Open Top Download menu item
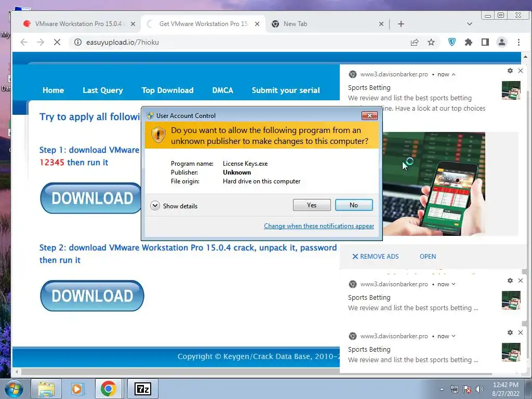Screen dimensions: 532x399 [168, 90]
